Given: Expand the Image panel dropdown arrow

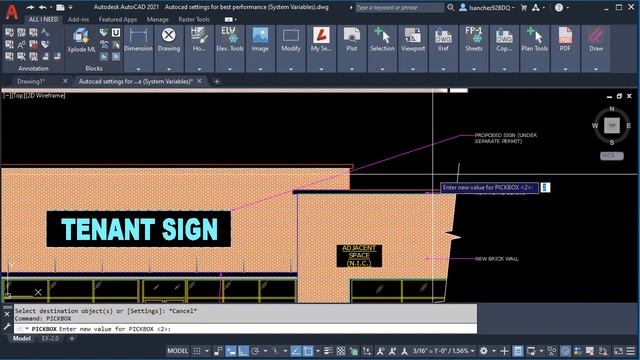Looking at the screenshot, I should click(260, 69).
